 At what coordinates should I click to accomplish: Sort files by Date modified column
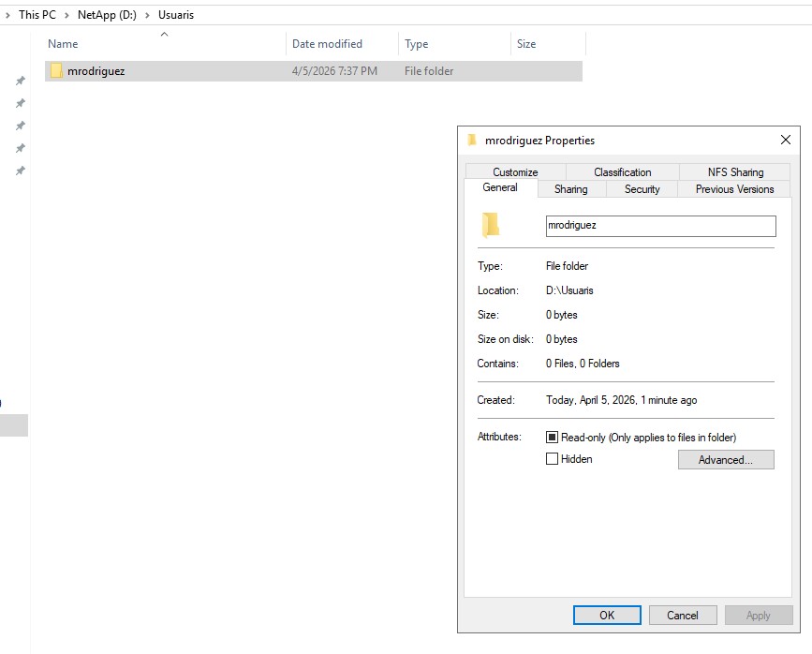pos(327,44)
